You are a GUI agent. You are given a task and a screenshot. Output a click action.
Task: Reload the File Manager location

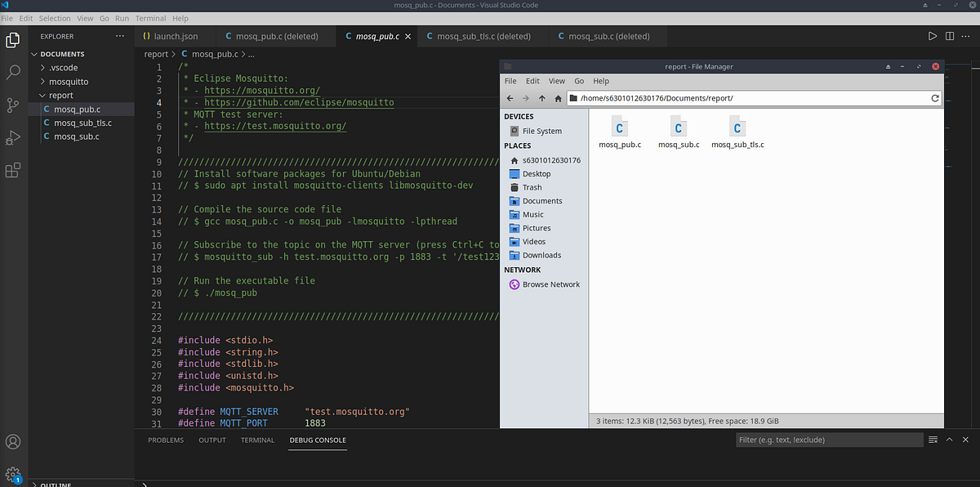point(935,97)
